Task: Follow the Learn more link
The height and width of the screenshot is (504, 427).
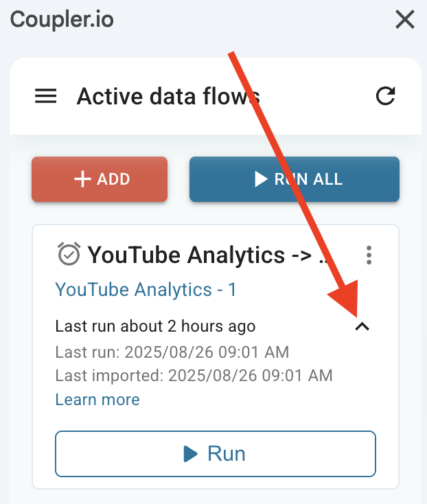Action: point(97,400)
